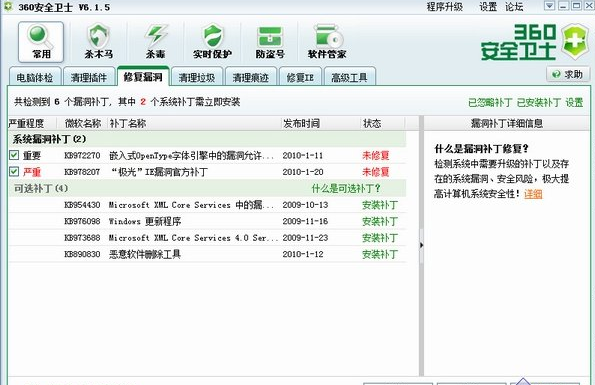Open the 高级工具 tab
Image resolution: width=595 pixels, height=385 pixels.
pos(349,77)
